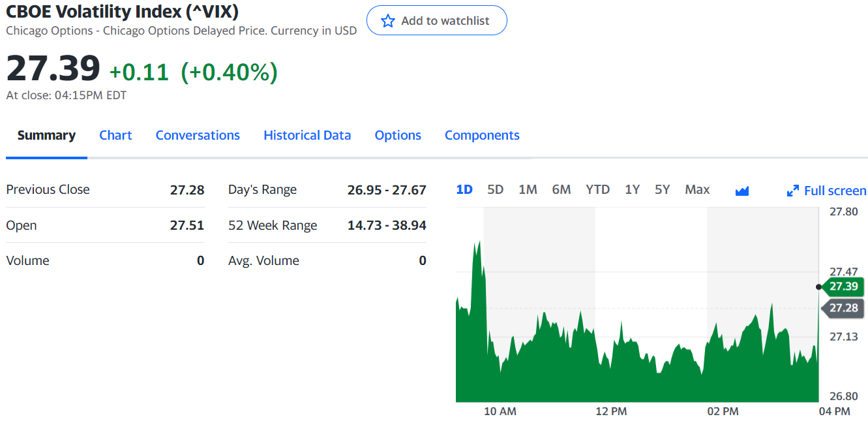
Task: Click the green 27.39 current price marker
Action: (843, 286)
